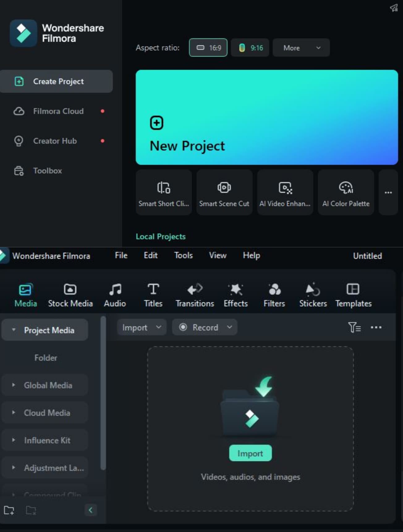Click the plus icon on New Project card

[x=157, y=123]
